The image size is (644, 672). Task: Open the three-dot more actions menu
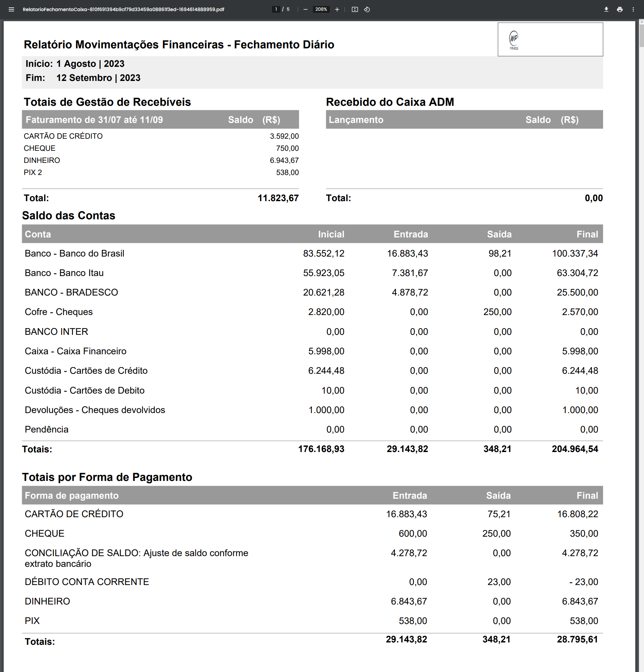633,9
